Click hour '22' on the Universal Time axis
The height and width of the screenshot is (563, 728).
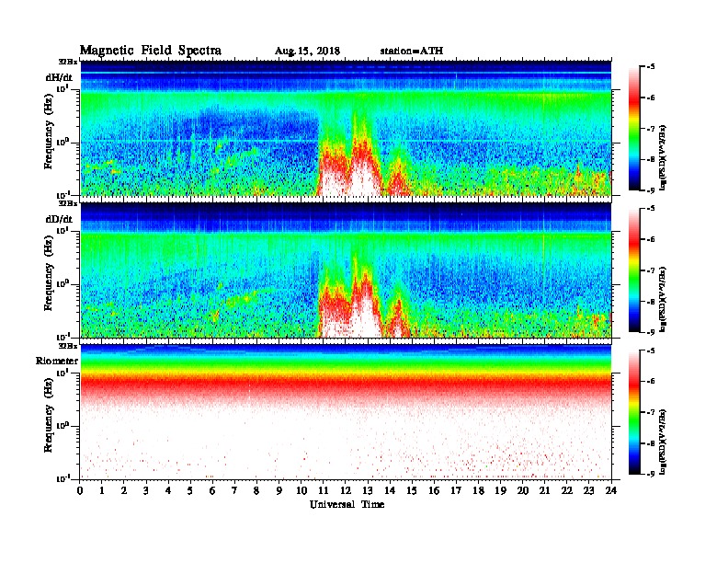tap(567, 490)
